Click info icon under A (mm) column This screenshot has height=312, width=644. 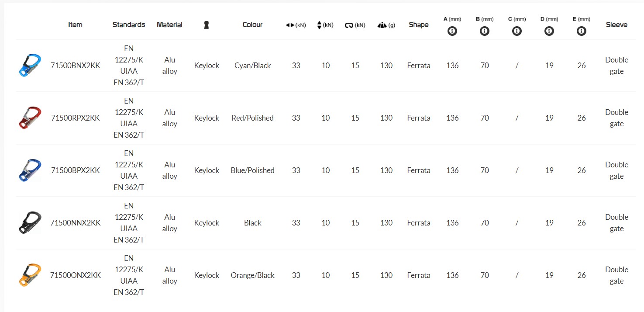pyautogui.click(x=452, y=31)
